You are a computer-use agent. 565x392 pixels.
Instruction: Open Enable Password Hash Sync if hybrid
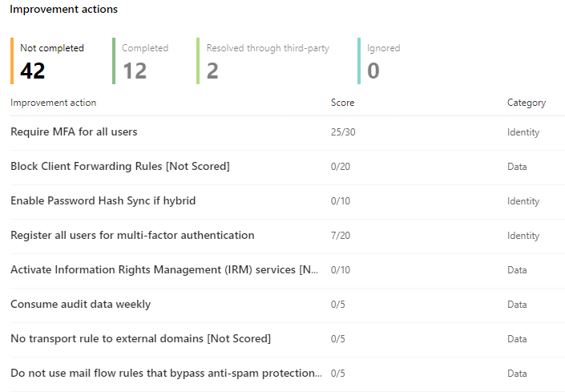pos(103,200)
